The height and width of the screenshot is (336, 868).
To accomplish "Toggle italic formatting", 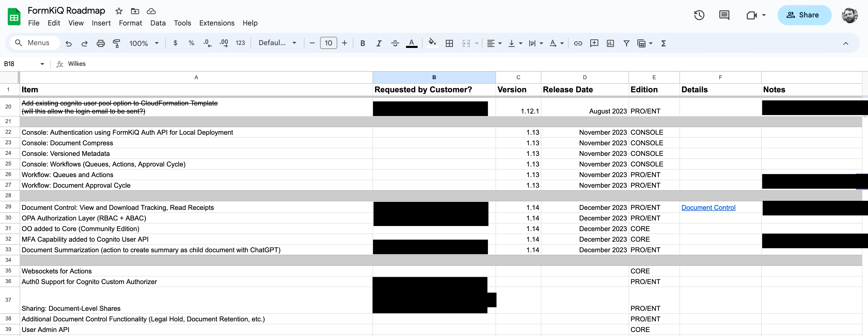I will coord(379,43).
